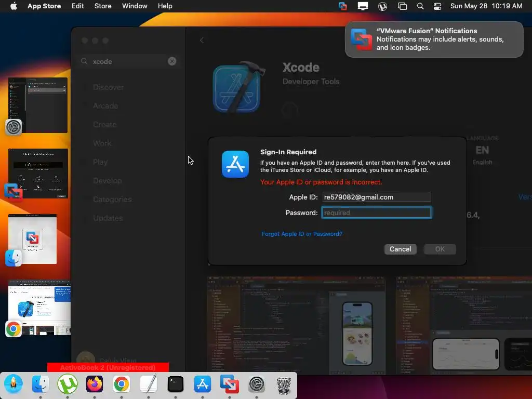Image resolution: width=532 pixels, height=399 pixels.
Task: Click VMware Fusion icon beside thumbnail
Action: tap(14, 192)
